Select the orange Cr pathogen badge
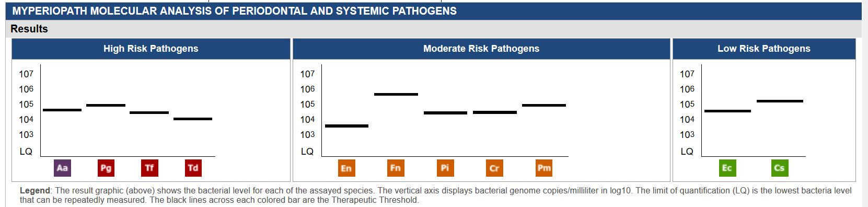This screenshot has height=207, width=868. [x=494, y=168]
